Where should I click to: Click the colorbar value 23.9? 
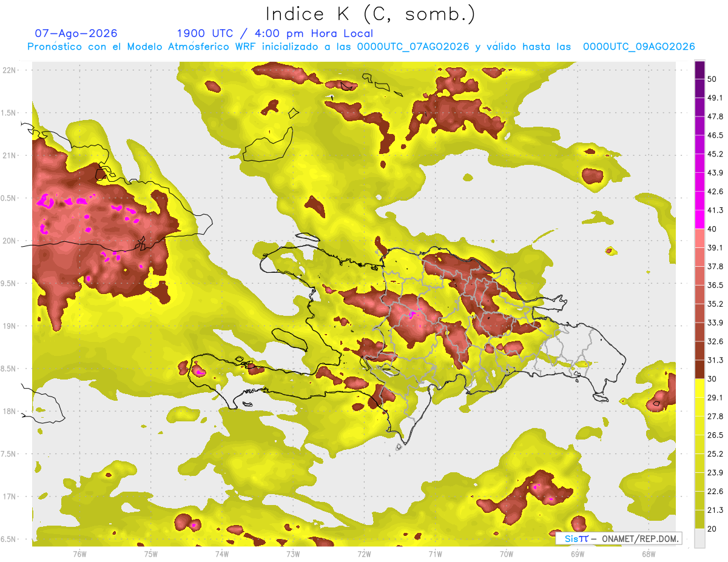(x=715, y=473)
